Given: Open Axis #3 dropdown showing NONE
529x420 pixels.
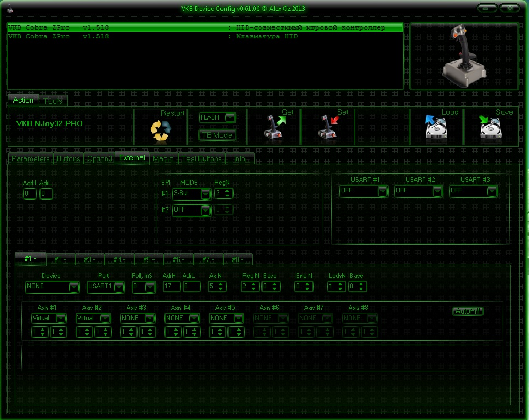Looking at the screenshot, I should pyautogui.click(x=138, y=318).
